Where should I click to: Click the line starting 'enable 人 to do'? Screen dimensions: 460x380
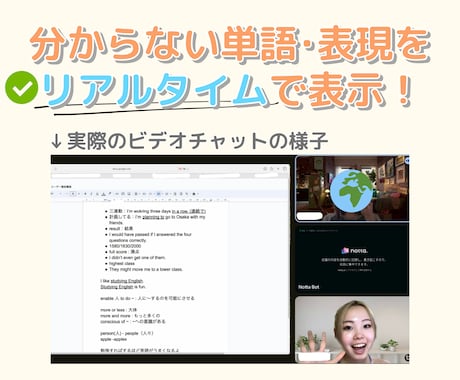[147, 298]
